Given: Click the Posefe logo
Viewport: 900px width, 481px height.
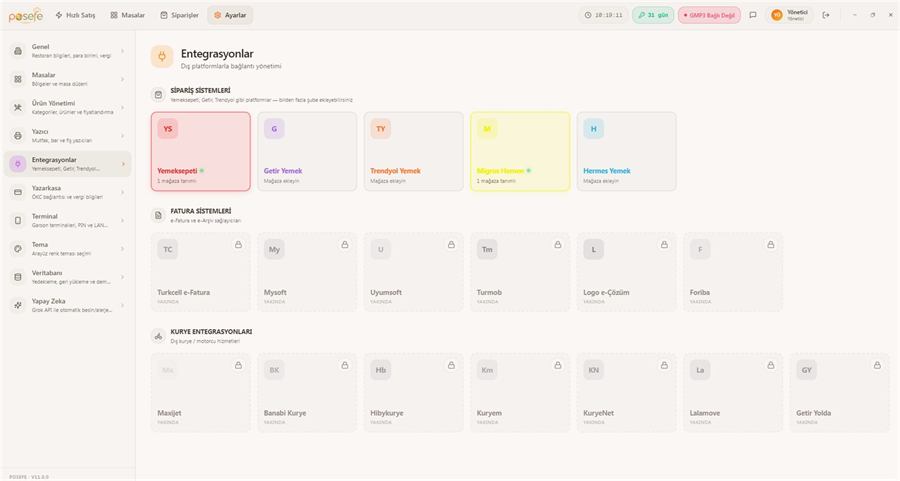Looking at the screenshot, I should [26, 16].
